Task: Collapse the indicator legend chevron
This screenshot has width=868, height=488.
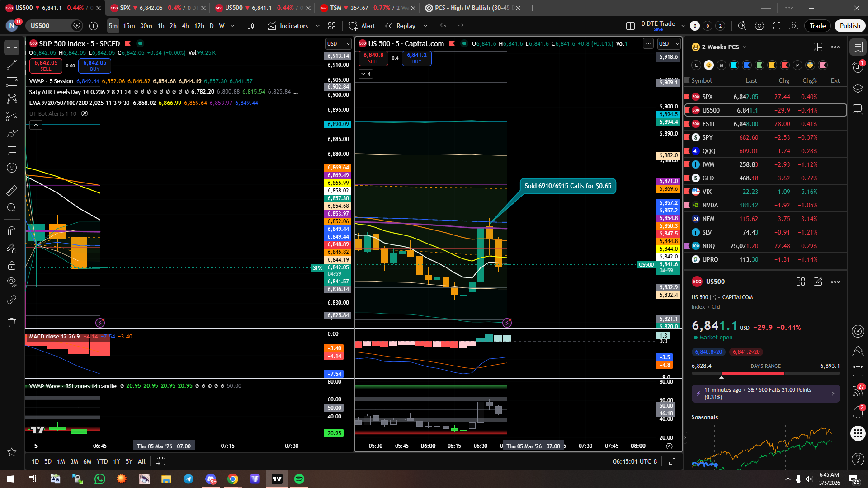Action: click(x=36, y=125)
